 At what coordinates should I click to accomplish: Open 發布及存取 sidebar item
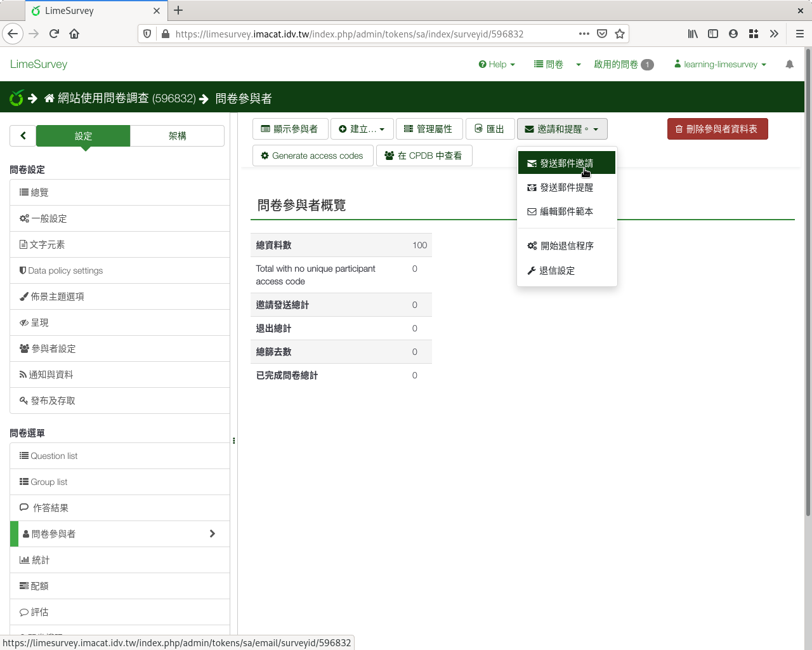pyautogui.click(x=120, y=401)
